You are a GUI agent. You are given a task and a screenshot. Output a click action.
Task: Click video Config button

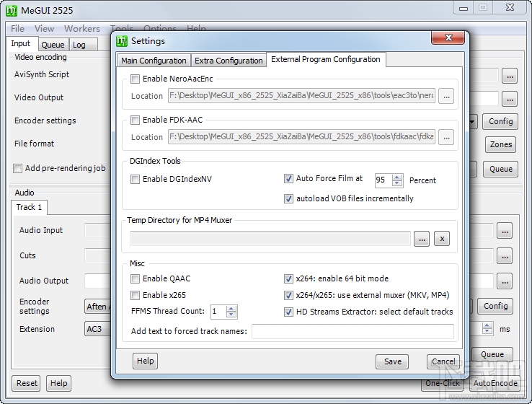(500, 121)
